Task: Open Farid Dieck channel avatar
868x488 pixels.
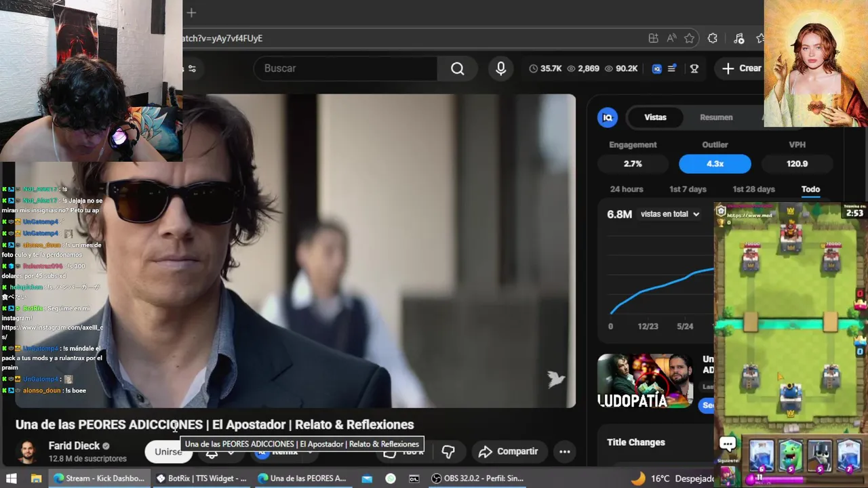Action: tap(28, 451)
